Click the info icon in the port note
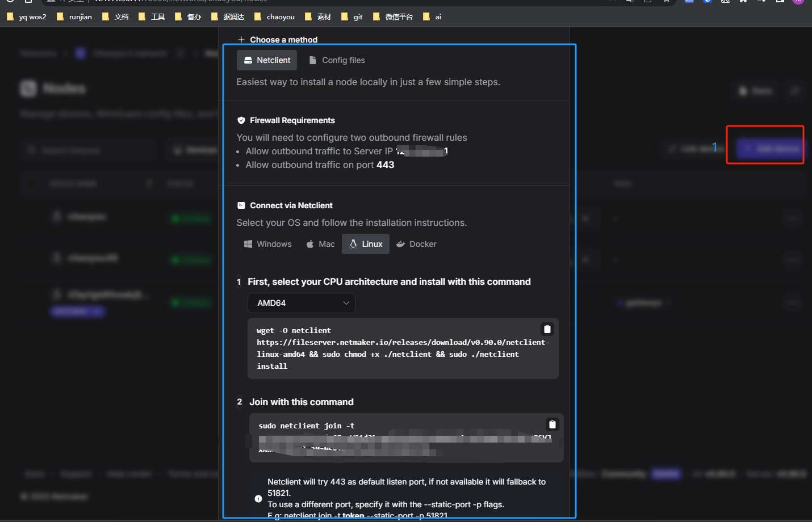This screenshot has width=812, height=522. [x=258, y=499]
